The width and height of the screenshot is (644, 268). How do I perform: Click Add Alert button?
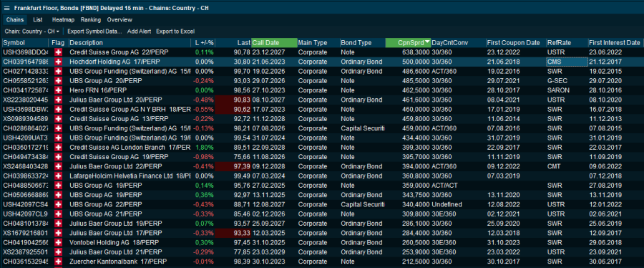point(139,32)
